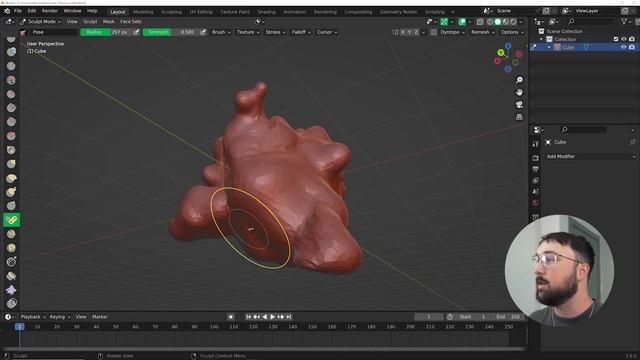Click green Y axis on navigation gizmo
640x360 pixels.
click(x=501, y=53)
